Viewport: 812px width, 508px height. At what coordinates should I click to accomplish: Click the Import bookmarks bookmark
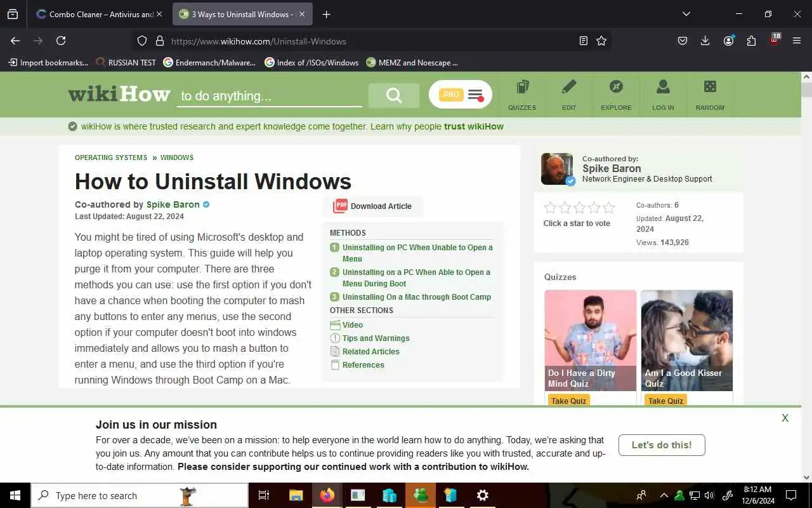48,62
